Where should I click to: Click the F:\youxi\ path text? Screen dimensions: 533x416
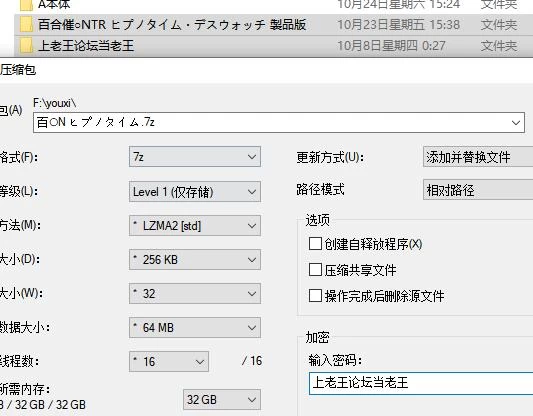click(55, 103)
